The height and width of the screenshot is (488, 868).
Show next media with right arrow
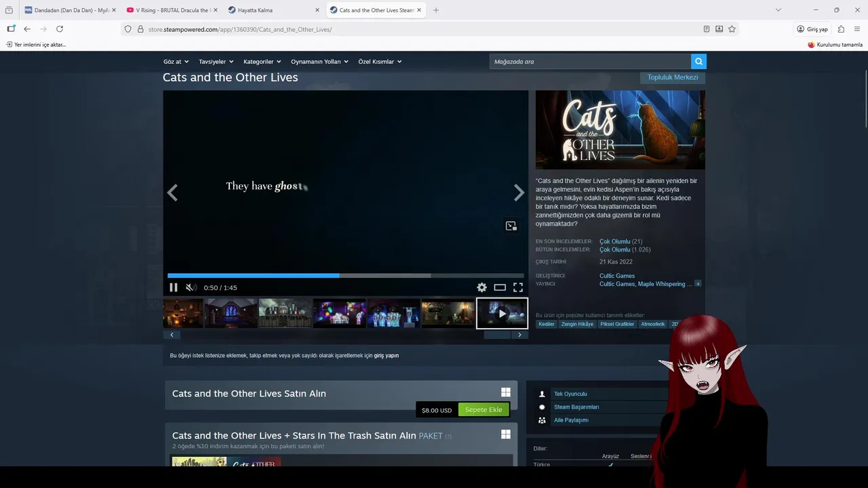pyautogui.click(x=519, y=193)
